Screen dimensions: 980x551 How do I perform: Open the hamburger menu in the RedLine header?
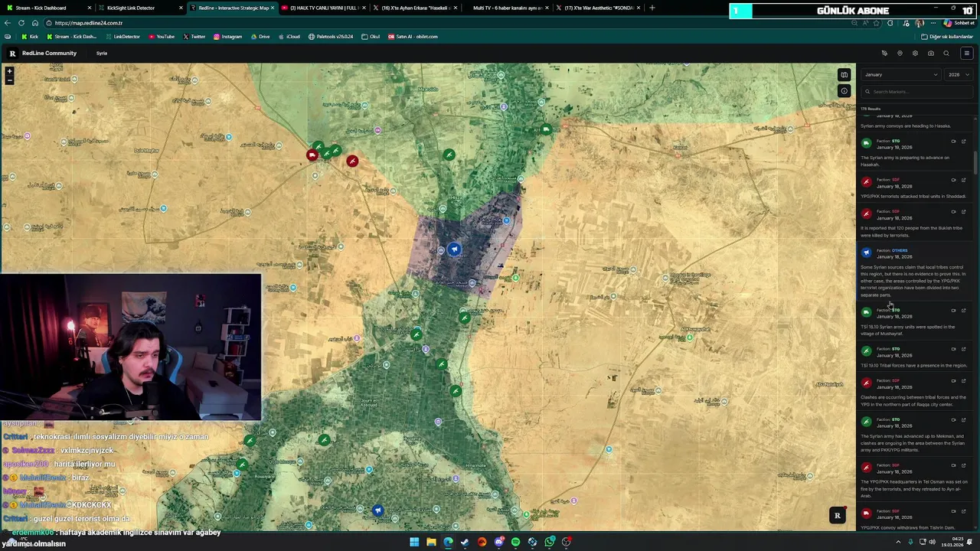966,54
